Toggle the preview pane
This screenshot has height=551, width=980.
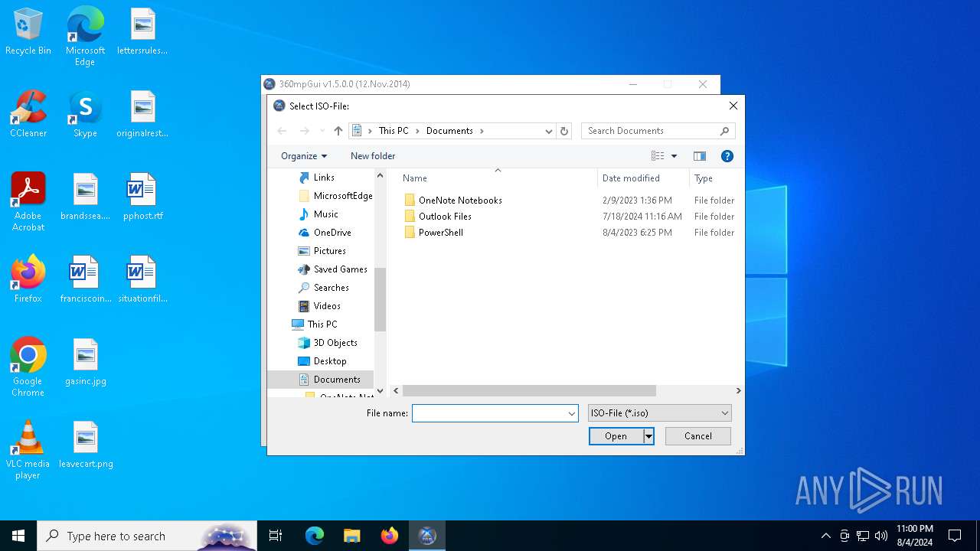tap(700, 156)
